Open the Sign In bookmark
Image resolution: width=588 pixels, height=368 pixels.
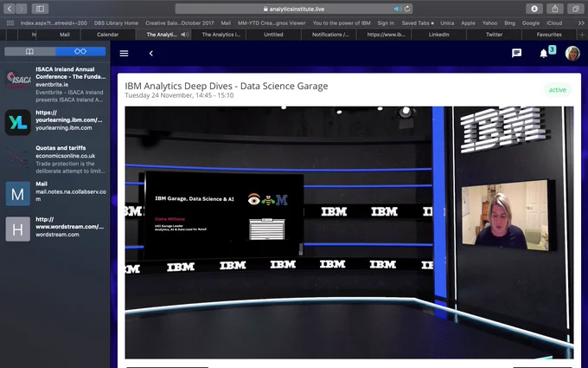(x=386, y=23)
